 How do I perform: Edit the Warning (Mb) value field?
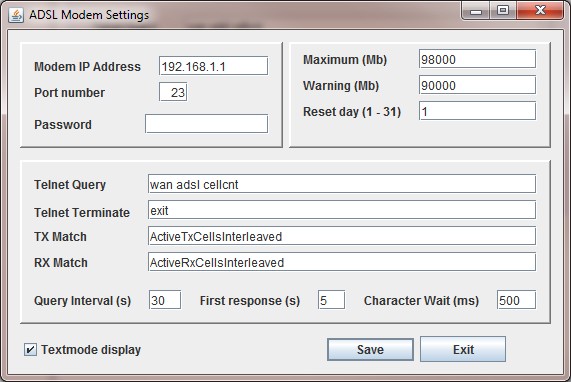(477, 85)
